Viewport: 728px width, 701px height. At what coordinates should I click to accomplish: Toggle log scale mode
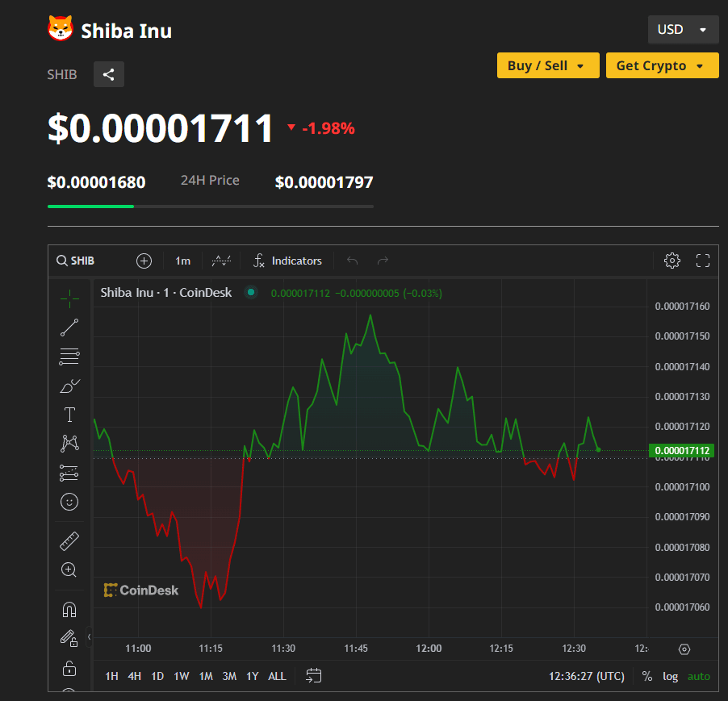pos(670,677)
